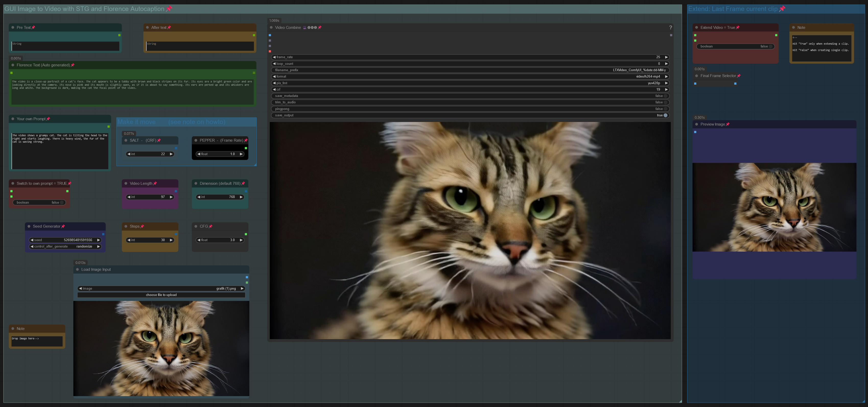Screen dimensions: 868x407
Task: Click the filename_prefix field
Action: (470, 70)
